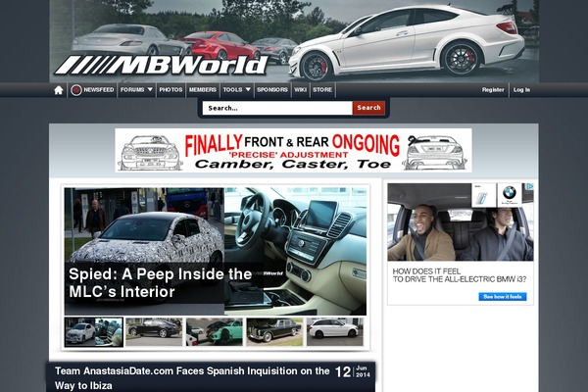
Task: Click the MBWorld site logo
Action: 162,66
